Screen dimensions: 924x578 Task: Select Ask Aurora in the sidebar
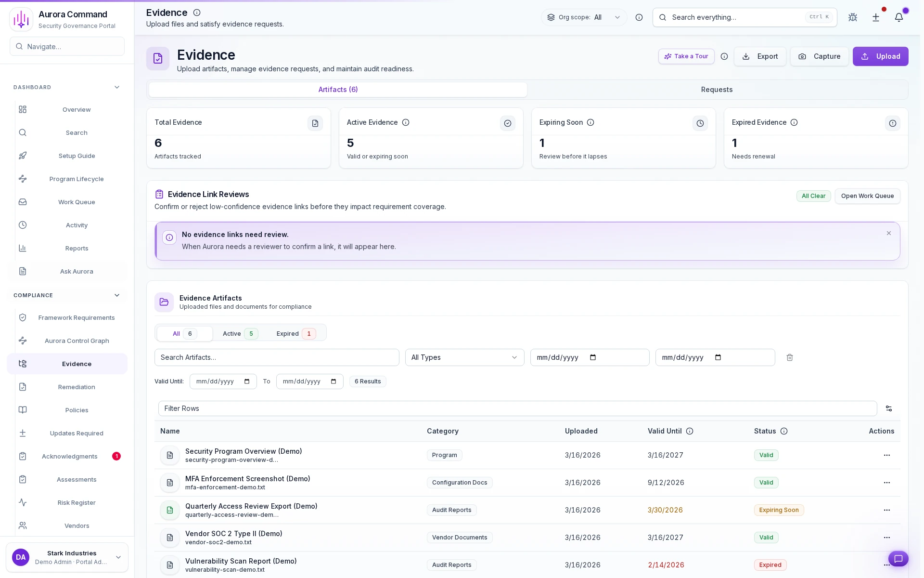click(x=77, y=271)
